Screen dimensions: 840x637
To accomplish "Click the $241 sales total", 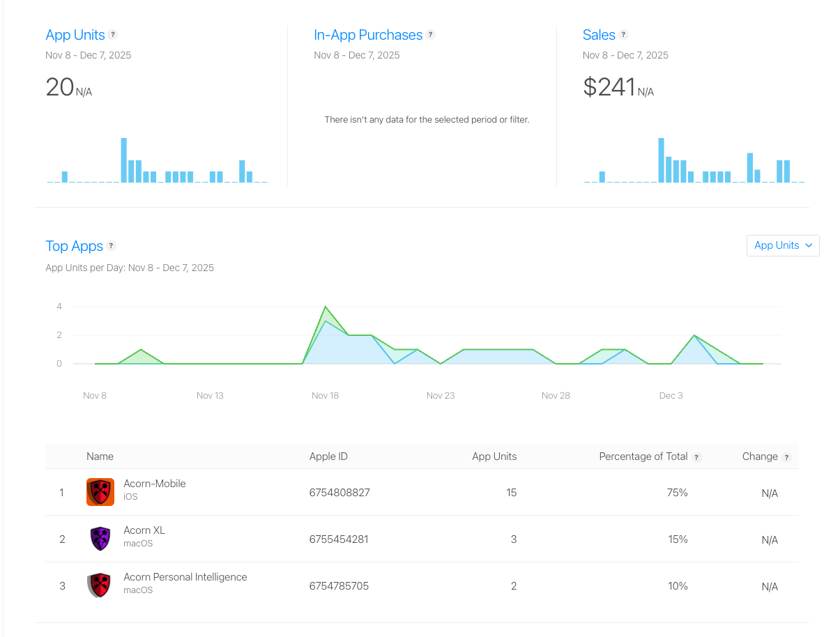I will coord(609,87).
